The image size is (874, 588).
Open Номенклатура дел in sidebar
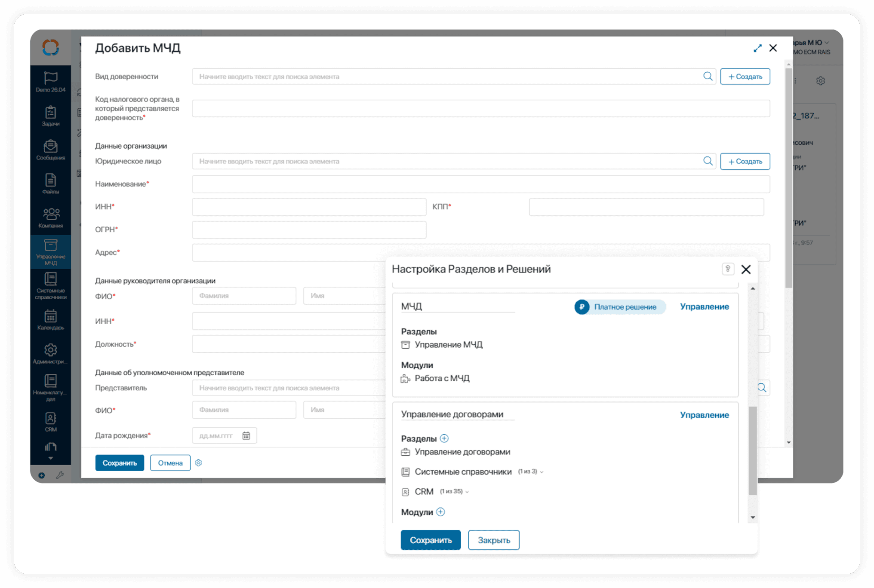pos(50,388)
